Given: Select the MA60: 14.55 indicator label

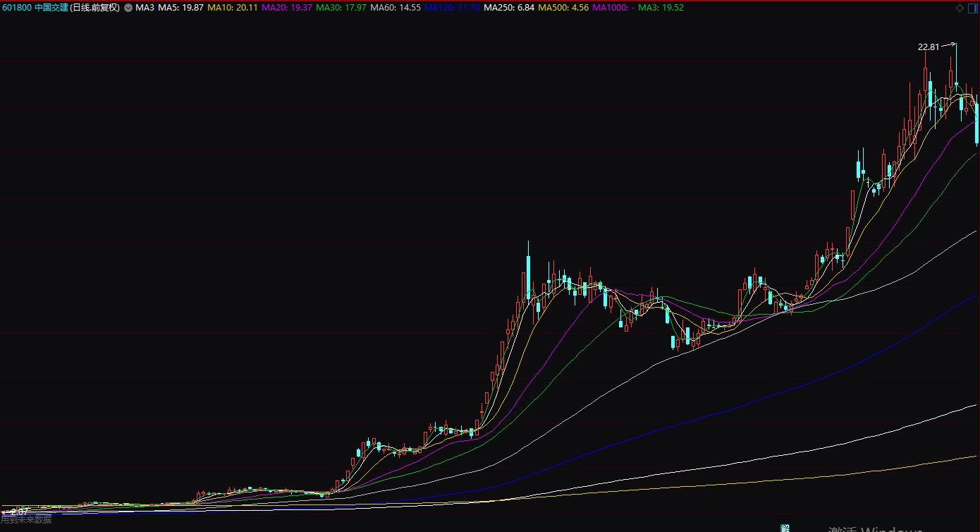Looking at the screenshot, I should (x=396, y=8).
